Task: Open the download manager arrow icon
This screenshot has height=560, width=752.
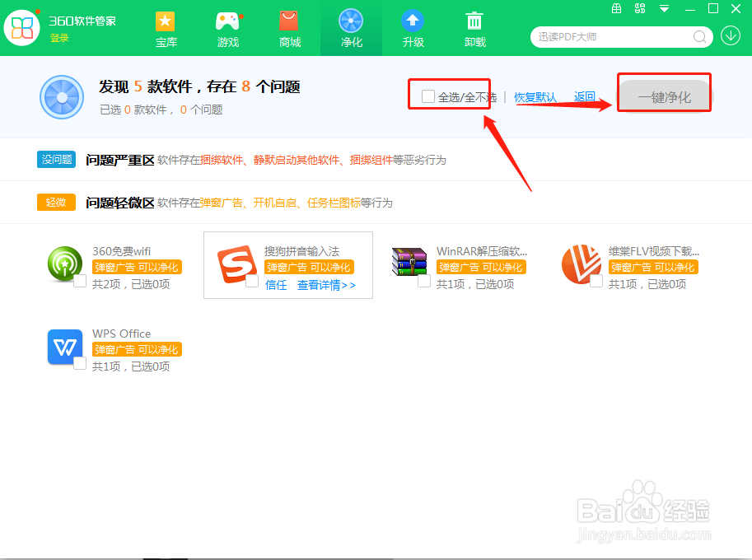Action: 731,36
